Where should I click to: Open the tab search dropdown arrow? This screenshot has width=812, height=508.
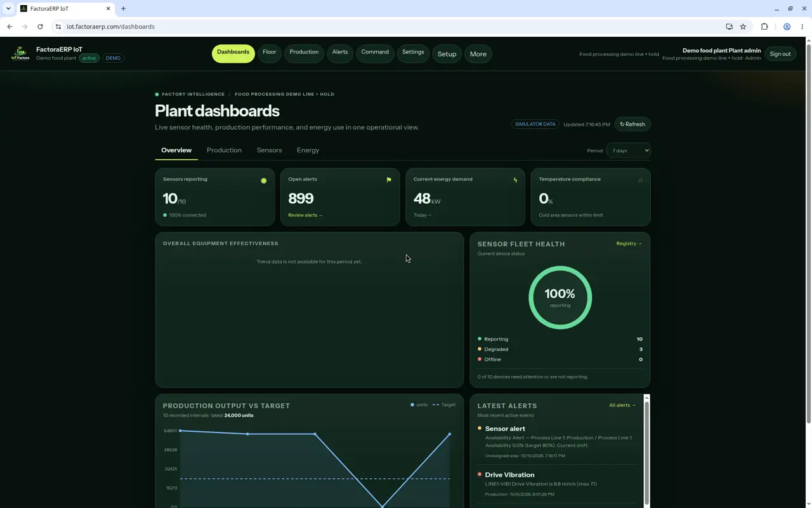(x=8, y=8)
